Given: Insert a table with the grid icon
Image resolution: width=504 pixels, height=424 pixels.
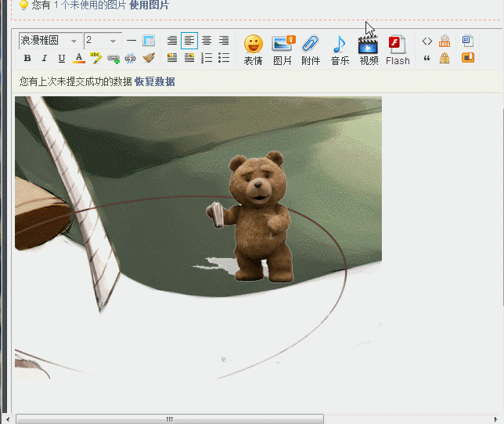Looking at the screenshot, I should (x=149, y=41).
